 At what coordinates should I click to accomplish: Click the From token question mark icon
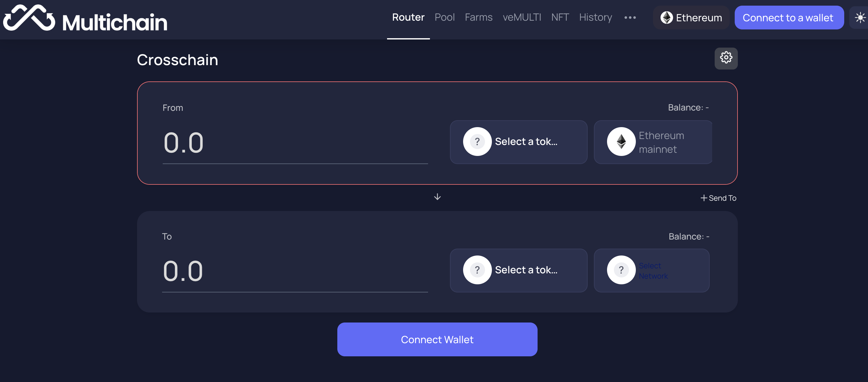pos(477,142)
